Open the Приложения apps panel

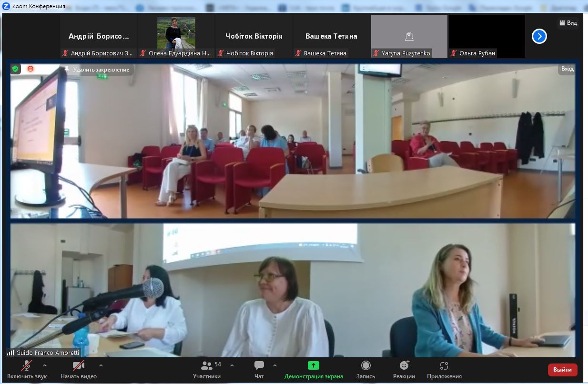(x=444, y=370)
